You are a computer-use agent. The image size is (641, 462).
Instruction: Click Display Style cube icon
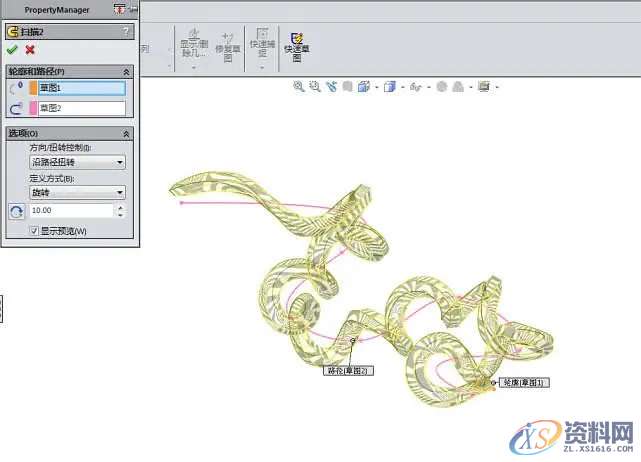390,86
